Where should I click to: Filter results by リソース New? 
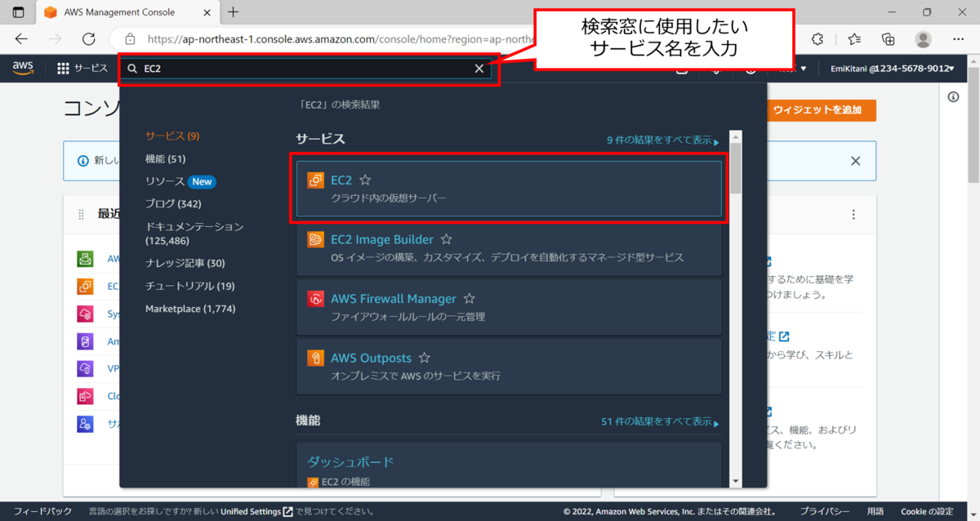(180, 181)
